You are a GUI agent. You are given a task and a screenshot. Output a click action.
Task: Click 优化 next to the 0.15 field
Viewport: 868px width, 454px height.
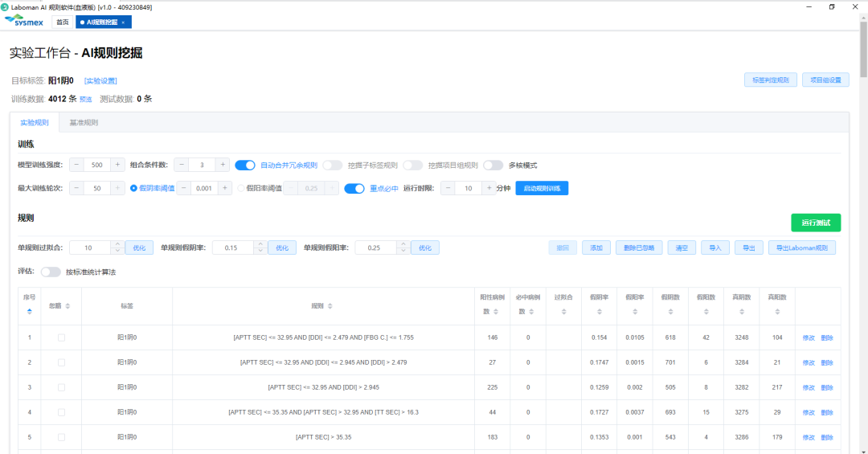(282, 247)
